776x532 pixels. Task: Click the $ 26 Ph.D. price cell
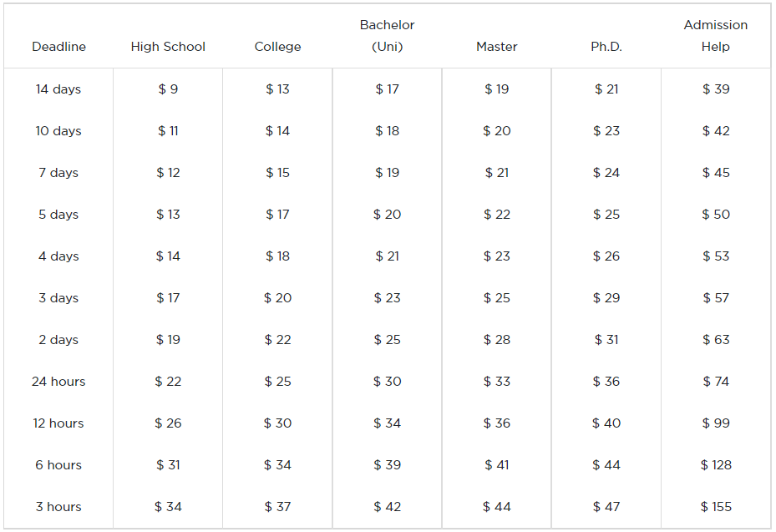[x=606, y=256]
